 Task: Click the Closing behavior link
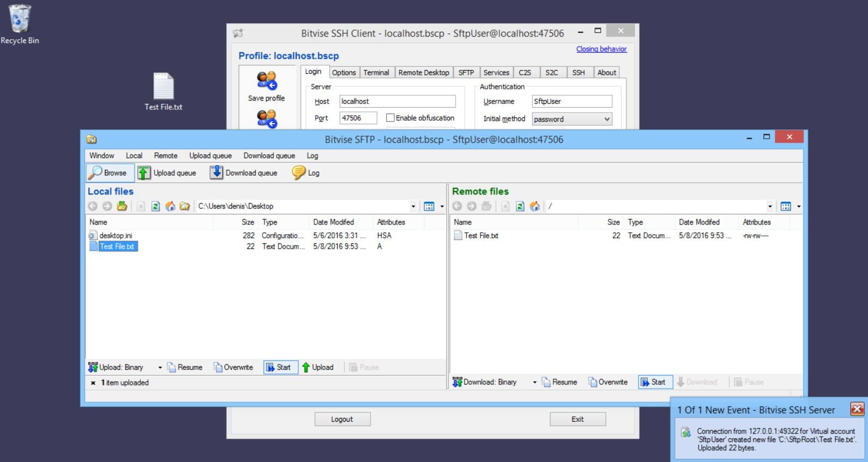(x=601, y=49)
